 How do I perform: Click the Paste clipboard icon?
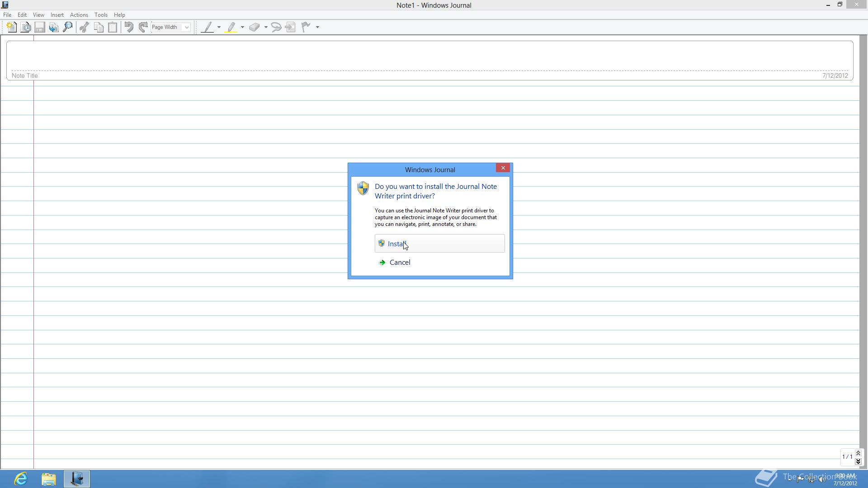(113, 27)
